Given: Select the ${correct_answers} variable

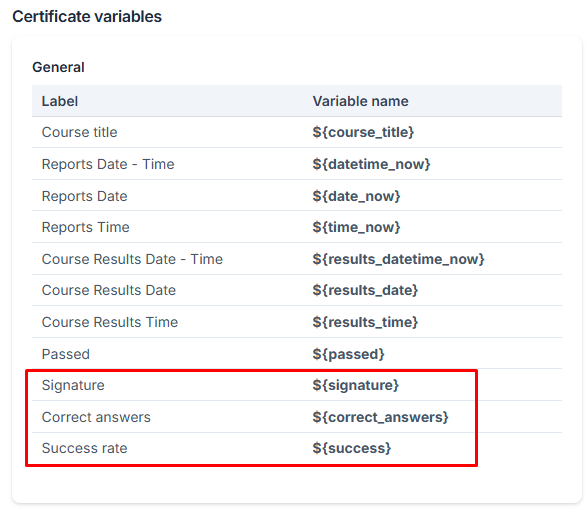Looking at the screenshot, I should pyautogui.click(x=380, y=417).
